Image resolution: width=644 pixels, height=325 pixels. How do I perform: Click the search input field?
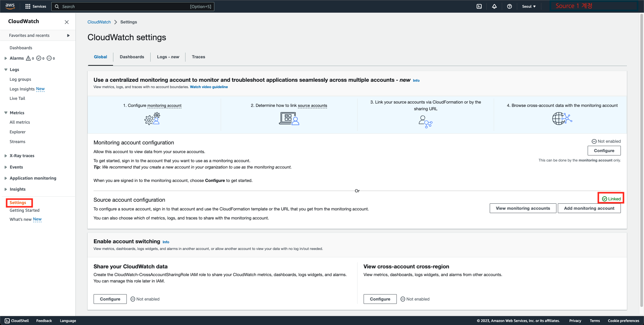point(133,6)
